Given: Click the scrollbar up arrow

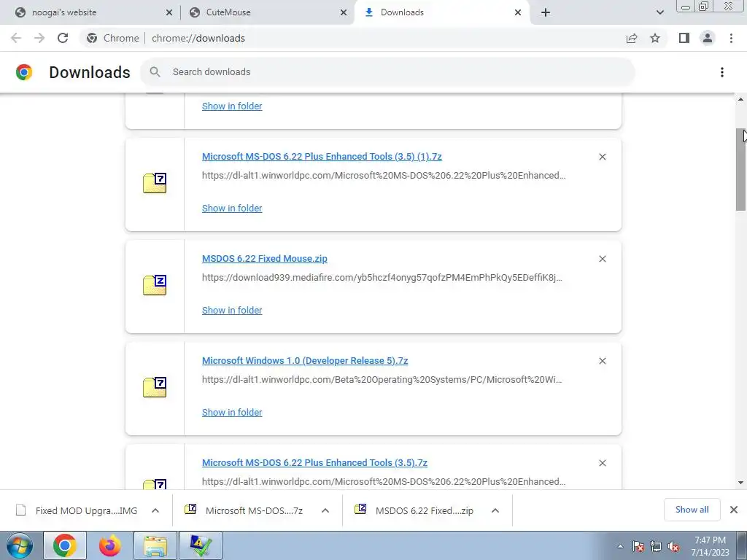Looking at the screenshot, I should (740, 99).
